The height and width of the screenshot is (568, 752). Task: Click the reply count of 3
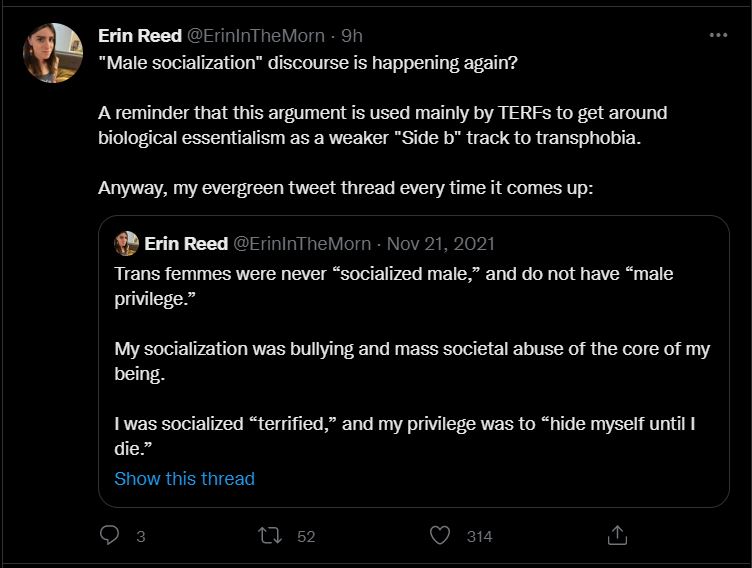pyautogui.click(x=141, y=537)
